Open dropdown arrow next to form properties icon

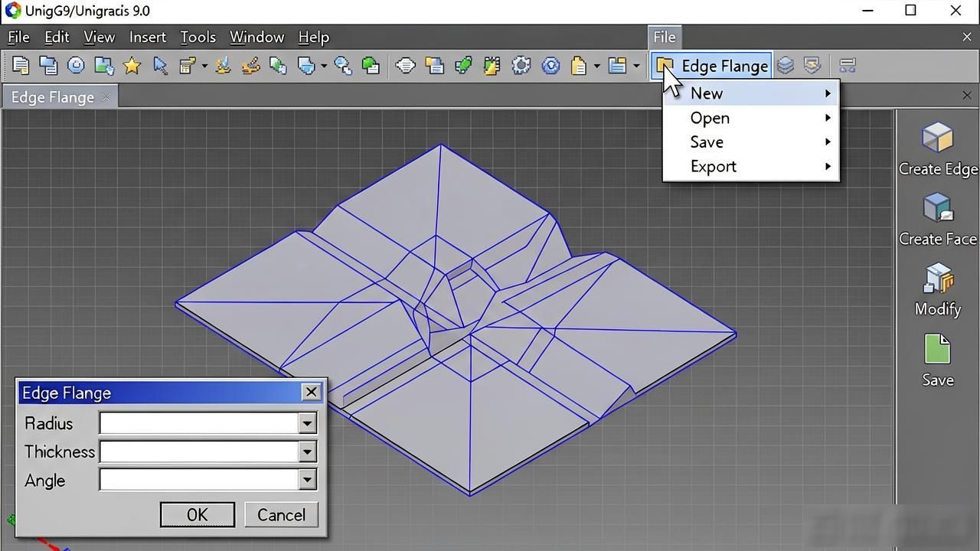[204, 67]
